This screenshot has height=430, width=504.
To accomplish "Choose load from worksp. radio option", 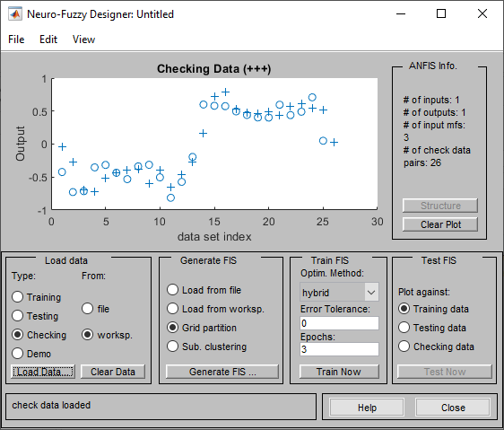I will pyautogui.click(x=87, y=335).
